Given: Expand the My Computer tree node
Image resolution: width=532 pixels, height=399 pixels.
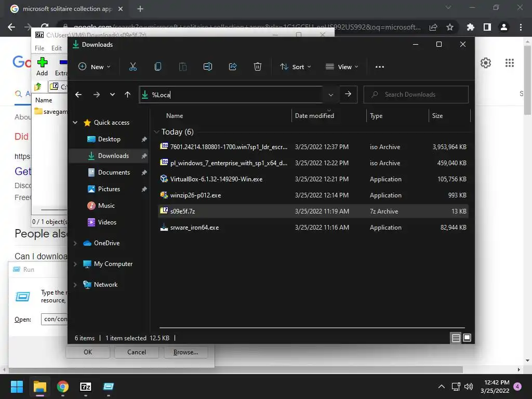Looking at the screenshot, I should (75, 263).
